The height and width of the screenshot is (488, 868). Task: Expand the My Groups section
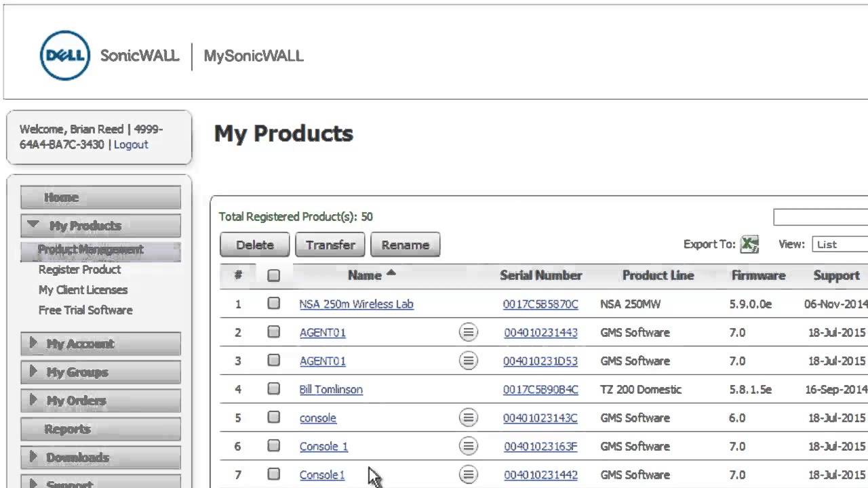pyautogui.click(x=101, y=372)
